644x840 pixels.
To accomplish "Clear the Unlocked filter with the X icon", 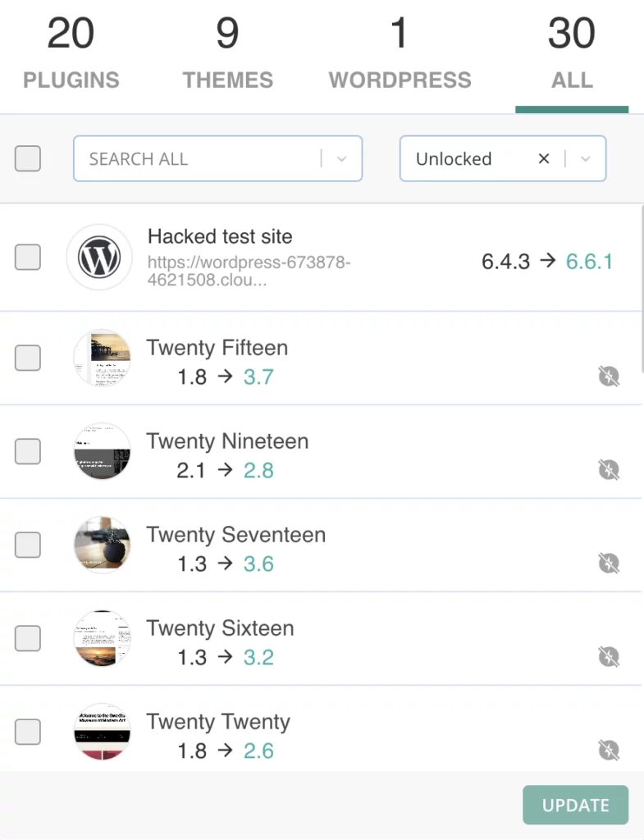I will pos(543,159).
